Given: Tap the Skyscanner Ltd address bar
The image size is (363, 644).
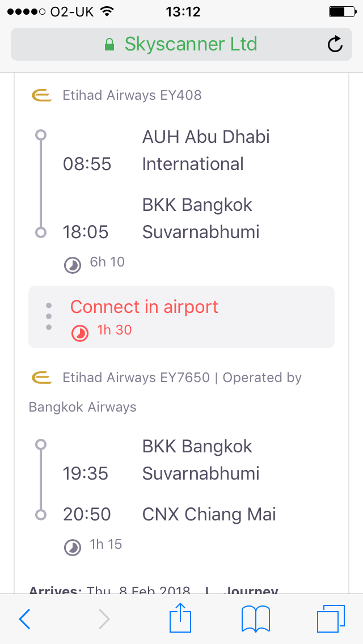Looking at the screenshot, I should (181, 44).
